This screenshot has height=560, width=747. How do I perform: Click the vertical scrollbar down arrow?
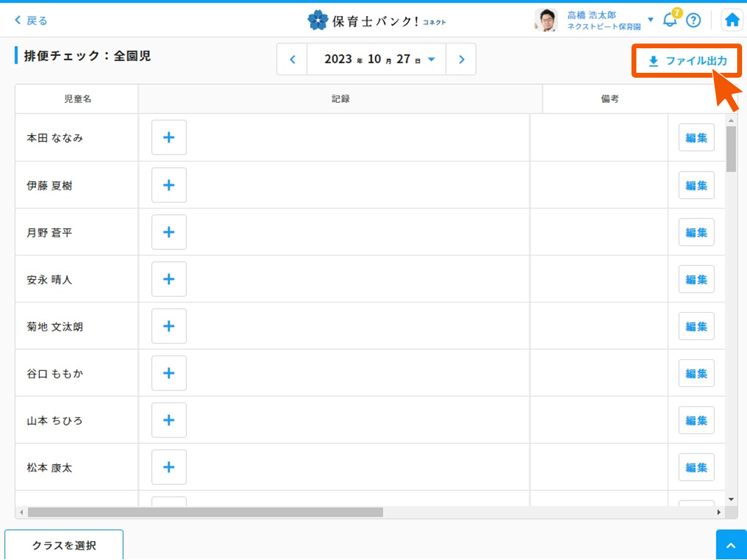(731, 499)
